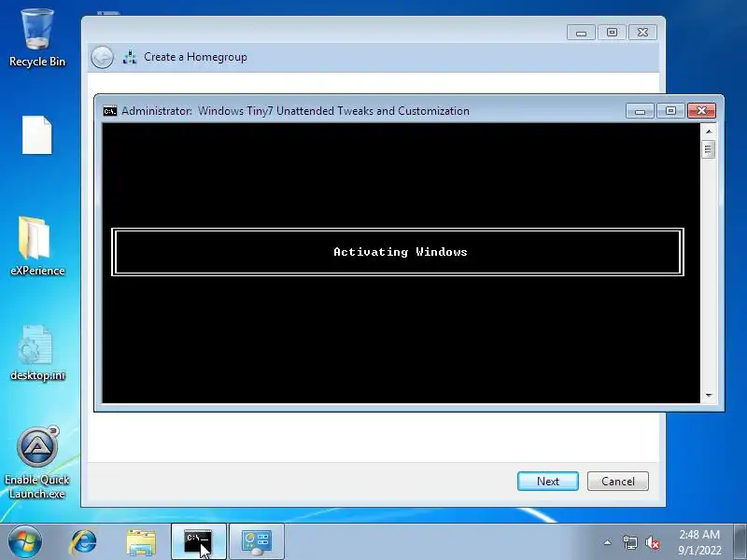Open the muted volume tray icon
This screenshot has height=560, width=747.
coord(652,542)
